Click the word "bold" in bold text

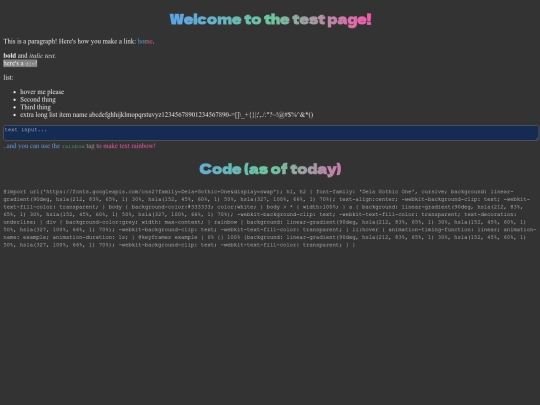click(x=10, y=55)
